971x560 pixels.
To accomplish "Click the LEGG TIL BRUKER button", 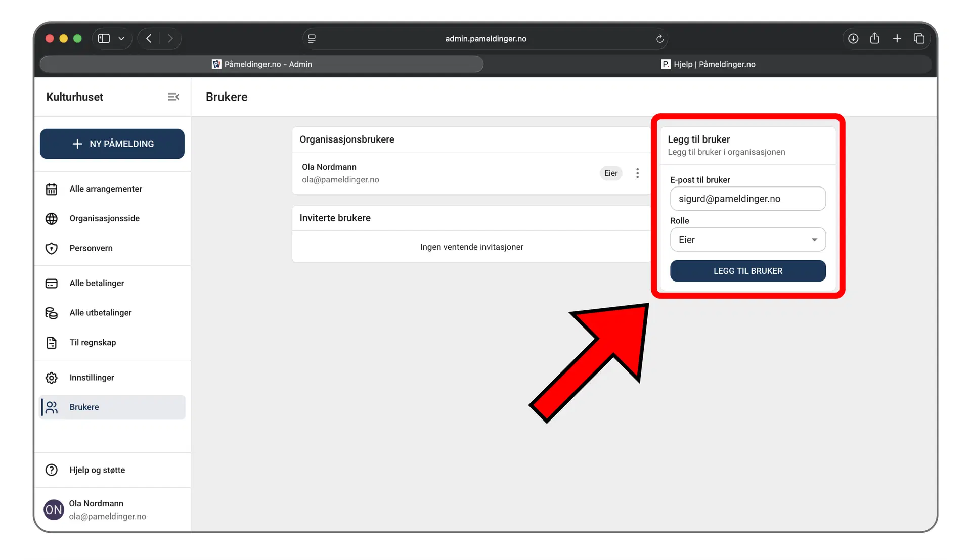I will [747, 271].
